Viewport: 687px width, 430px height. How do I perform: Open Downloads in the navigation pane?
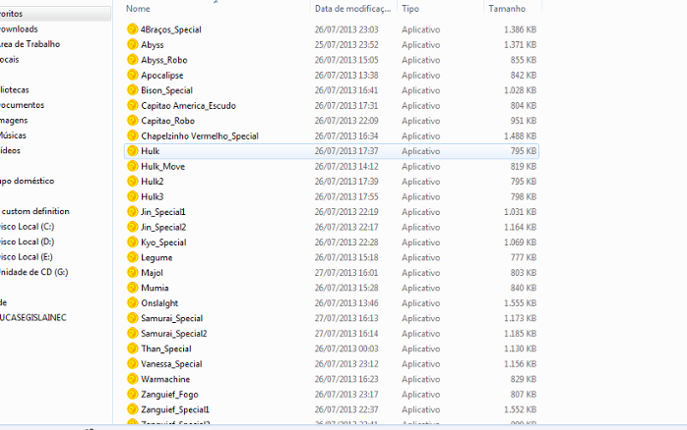[x=19, y=29]
